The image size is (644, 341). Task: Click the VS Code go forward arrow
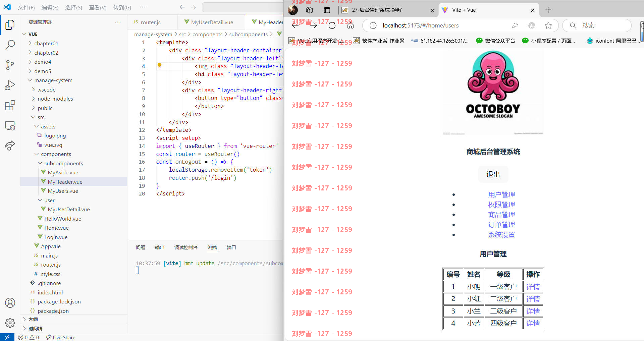tap(193, 7)
